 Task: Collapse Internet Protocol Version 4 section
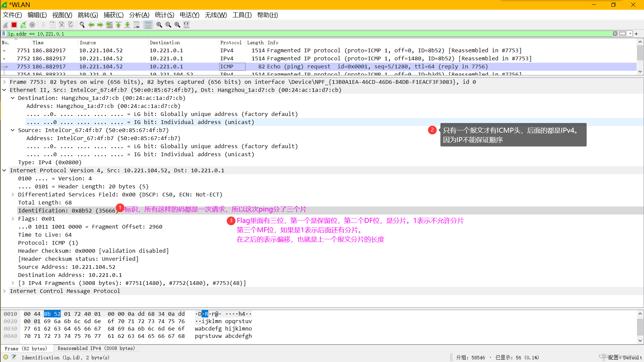[x=4, y=171]
